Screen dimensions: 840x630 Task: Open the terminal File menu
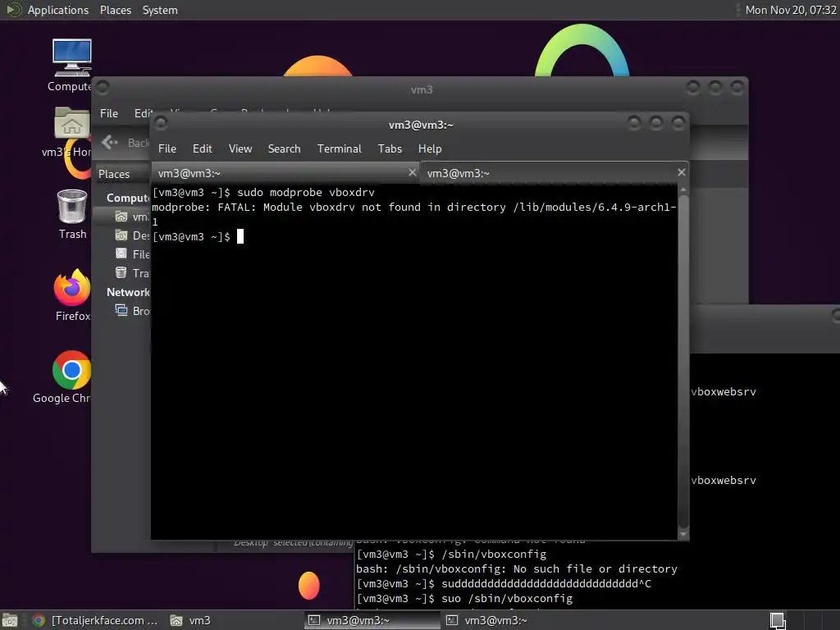point(167,149)
